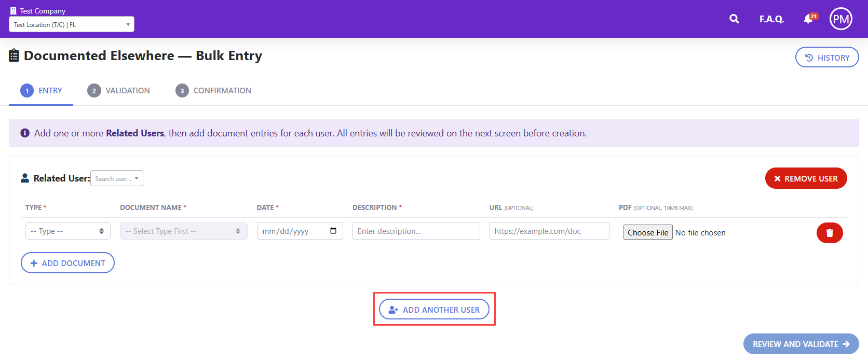Click the info icon in the banner
Screen dimensions: 868x363
pyautogui.click(x=25, y=133)
